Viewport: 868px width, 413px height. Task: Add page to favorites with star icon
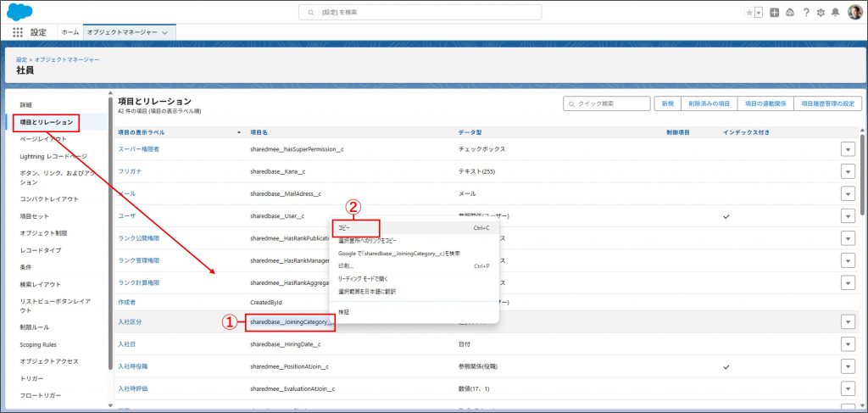[x=748, y=12]
